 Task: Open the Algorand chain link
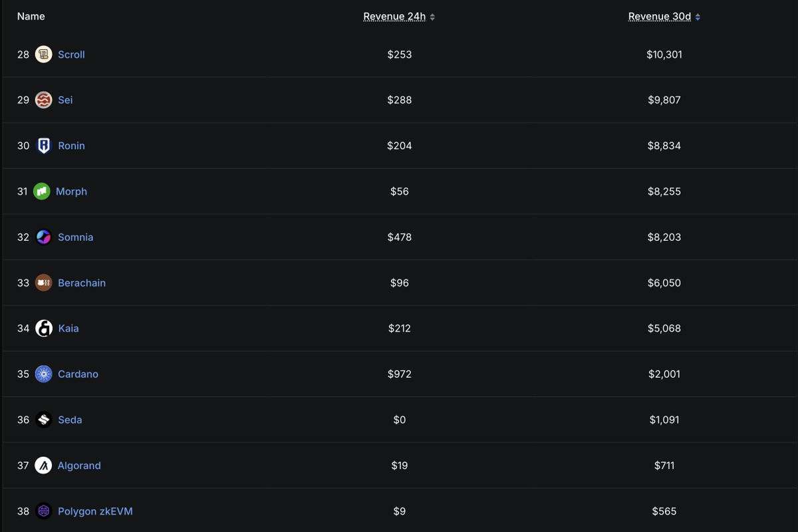pos(79,465)
